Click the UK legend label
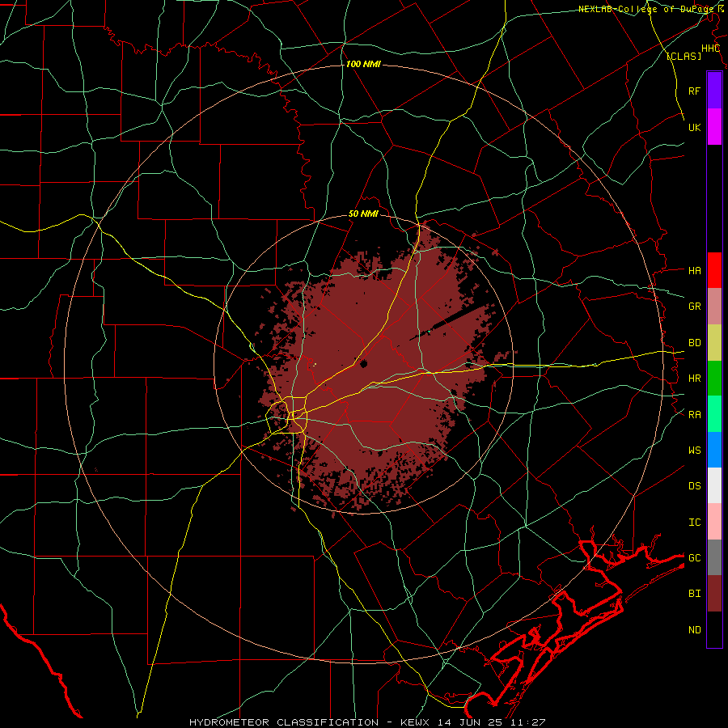The width and height of the screenshot is (728, 728). point(694,127)
